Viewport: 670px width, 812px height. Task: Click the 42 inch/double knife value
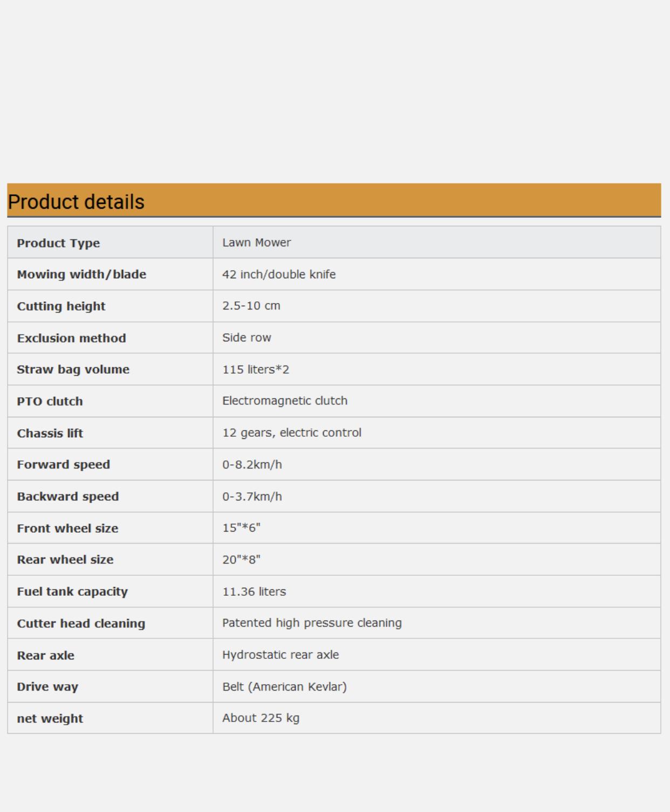279,274
